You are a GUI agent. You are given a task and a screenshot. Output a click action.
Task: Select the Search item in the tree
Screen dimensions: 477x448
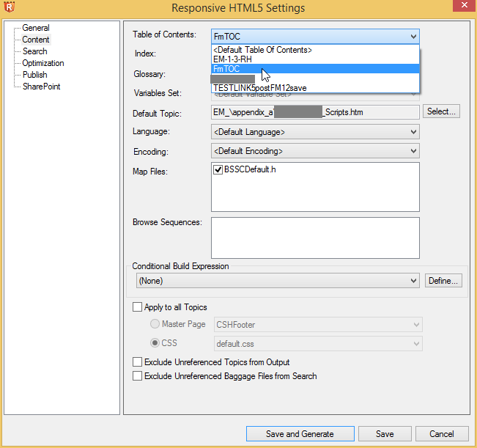(x=34, y=51)
